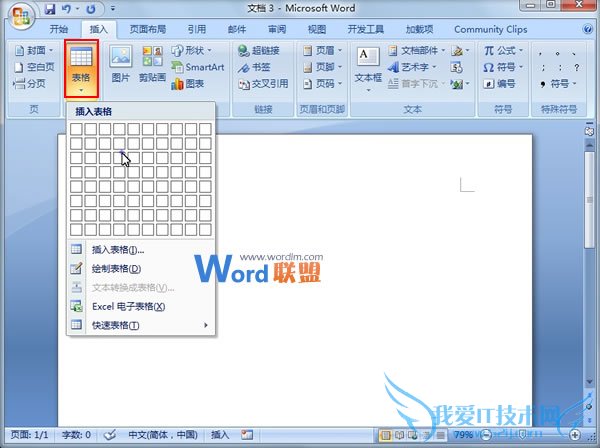
Task: Open the 剪贴画 clip art pane
Action: coord(152,64)
